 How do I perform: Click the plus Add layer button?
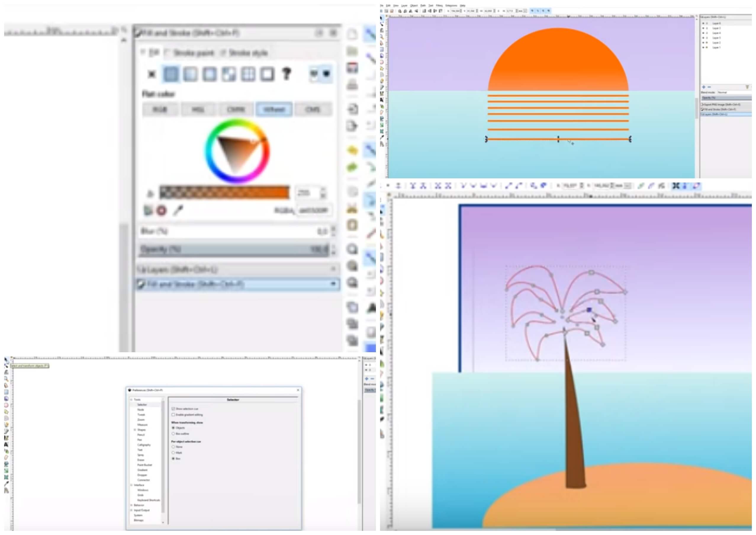click(704, 87)
